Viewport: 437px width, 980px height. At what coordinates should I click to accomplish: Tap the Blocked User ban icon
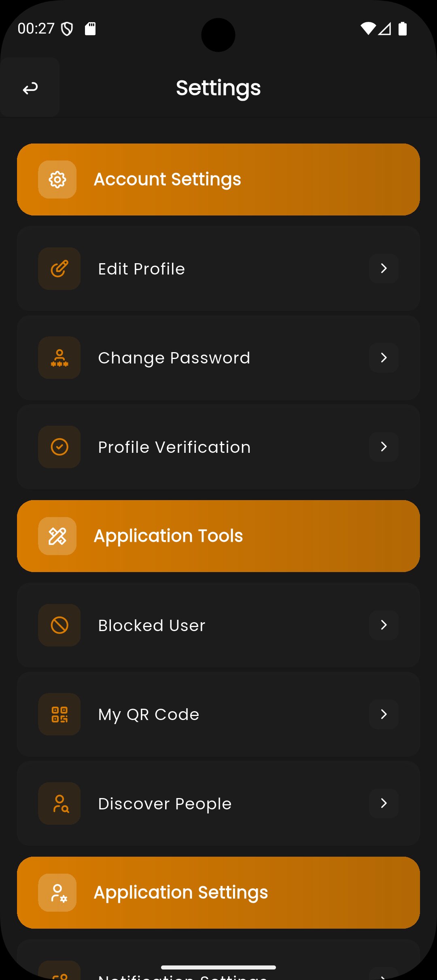tap(59, 625)
